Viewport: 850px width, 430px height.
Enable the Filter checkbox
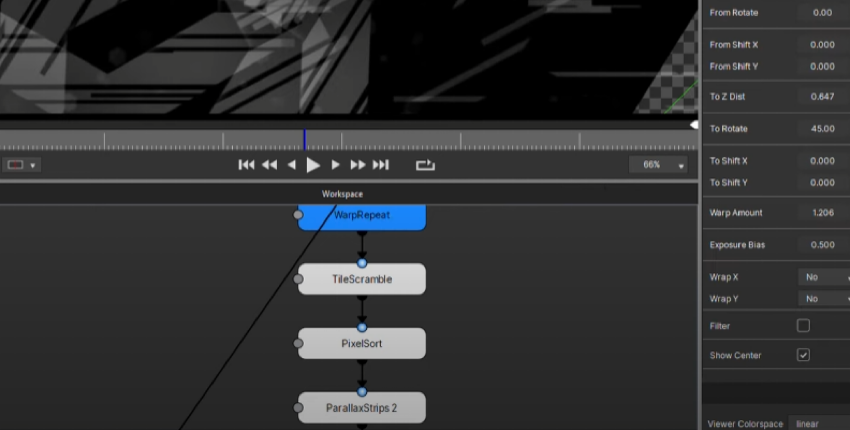(803, 325)
